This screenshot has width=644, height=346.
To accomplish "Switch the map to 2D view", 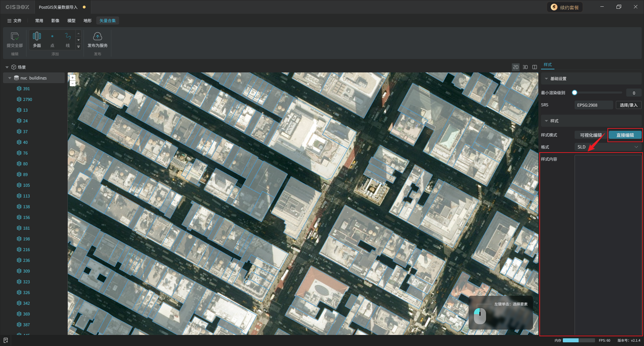I will click(x=516, y=67).
